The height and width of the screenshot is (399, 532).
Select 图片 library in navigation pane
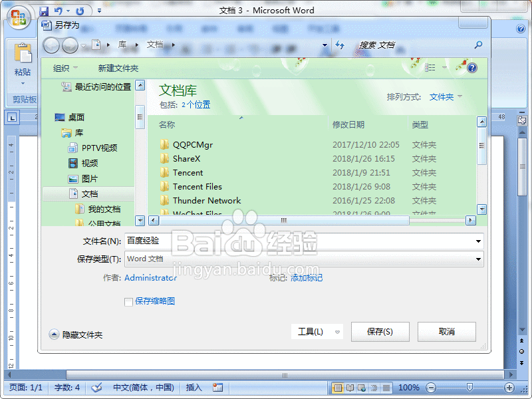[83, 178]
